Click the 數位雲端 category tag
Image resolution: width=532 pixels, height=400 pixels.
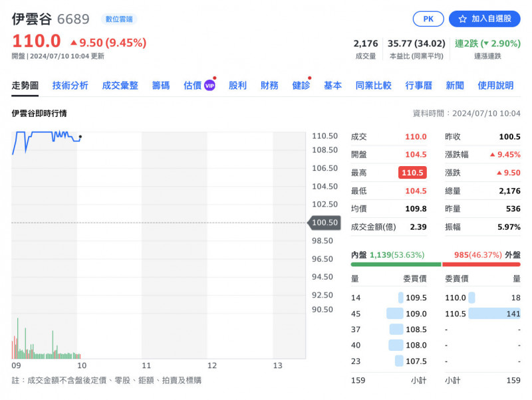pyautogui.click(x=119, y=19)
